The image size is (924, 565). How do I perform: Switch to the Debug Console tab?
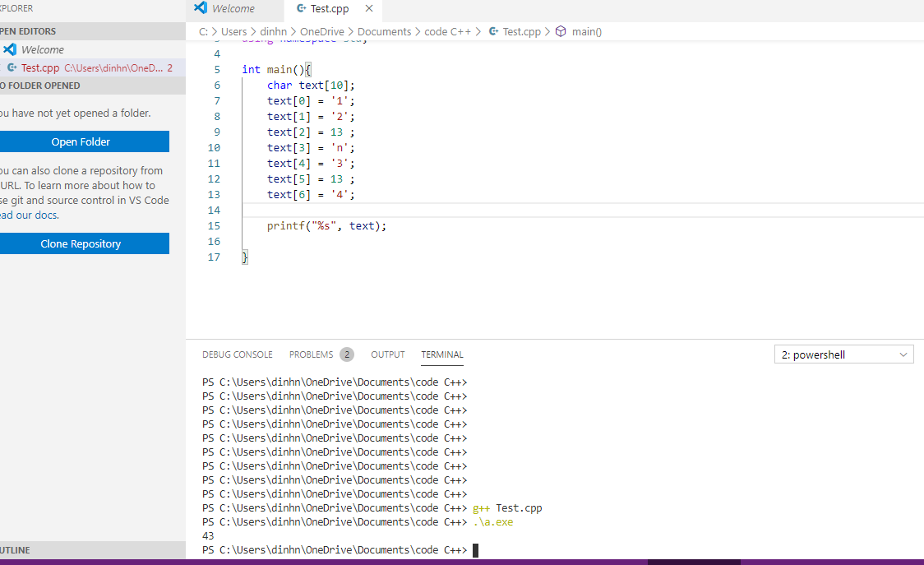[x=237, y=354]
